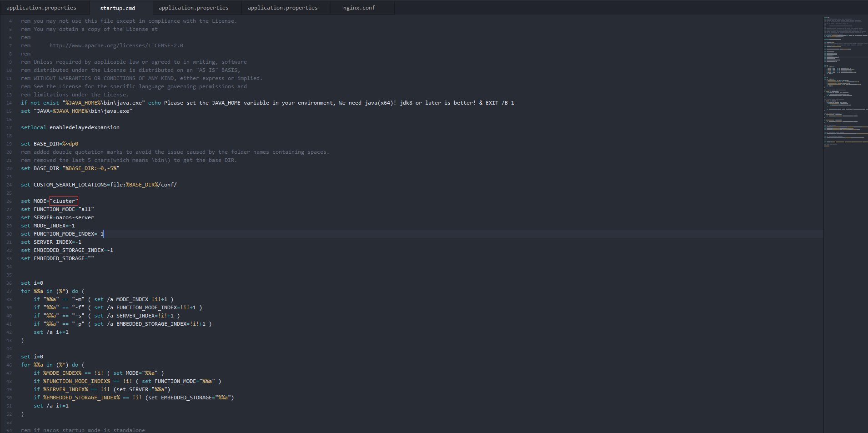Click line number 54 in the gutter

click(9, 430)
